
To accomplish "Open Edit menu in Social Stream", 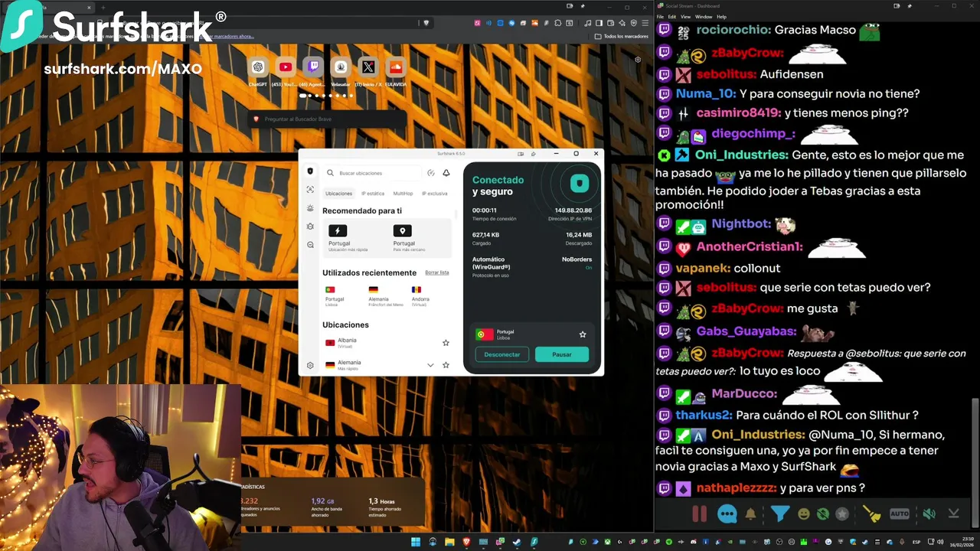I will coord(671,16).
